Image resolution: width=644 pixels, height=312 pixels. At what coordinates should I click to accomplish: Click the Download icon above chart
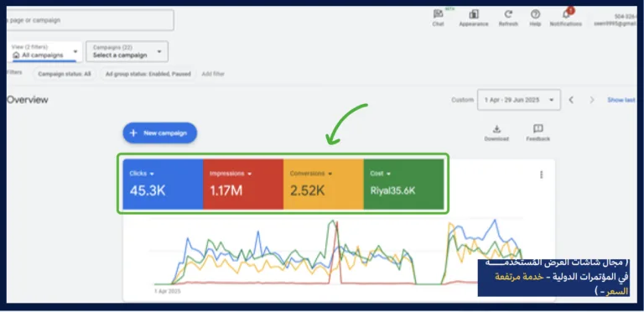click(496, 133)
